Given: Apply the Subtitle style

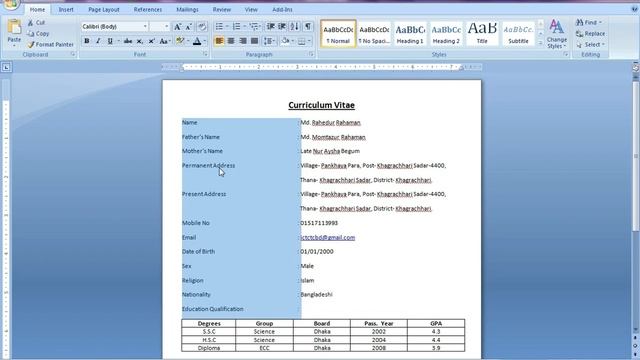Looking at the screenshot, I should click(518, 33).
